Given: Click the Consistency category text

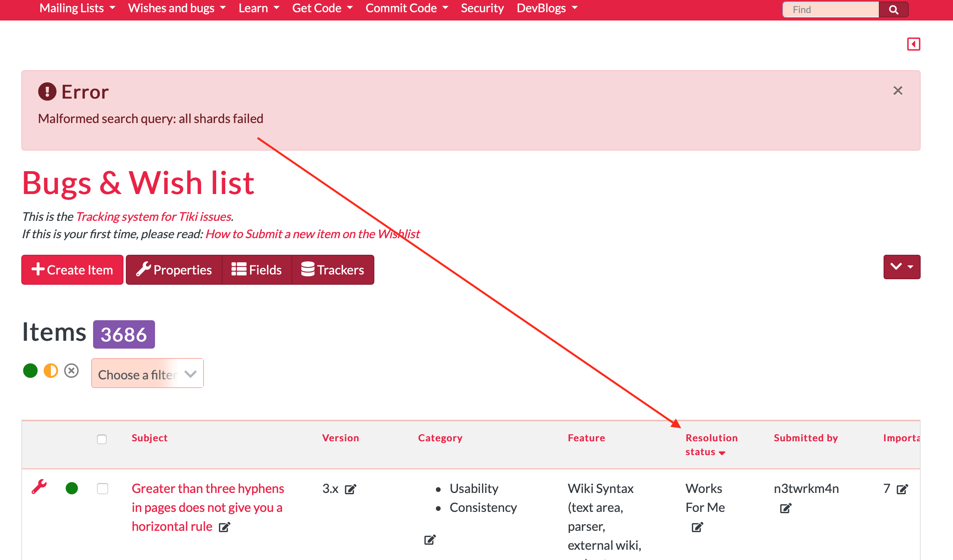Looking at the screenshot, I should (483, 507).
